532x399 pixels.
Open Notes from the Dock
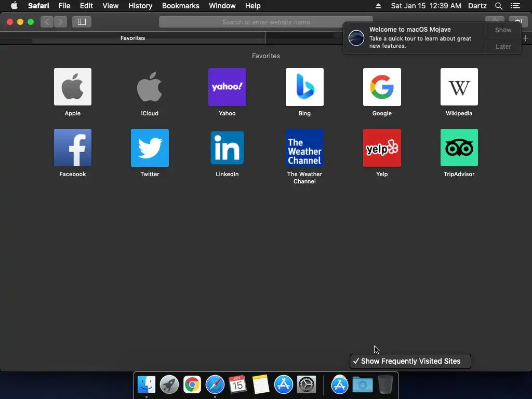(261, 384)
